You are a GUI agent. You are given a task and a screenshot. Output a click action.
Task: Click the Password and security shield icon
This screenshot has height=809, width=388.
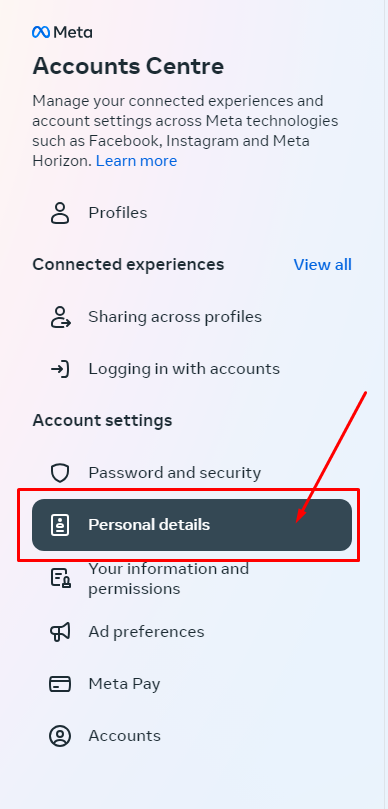coord(60,473)
